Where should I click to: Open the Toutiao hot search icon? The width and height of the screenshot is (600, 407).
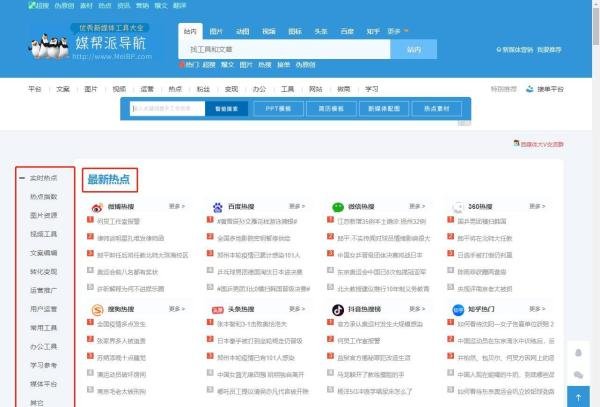click(x=217, y=310)
